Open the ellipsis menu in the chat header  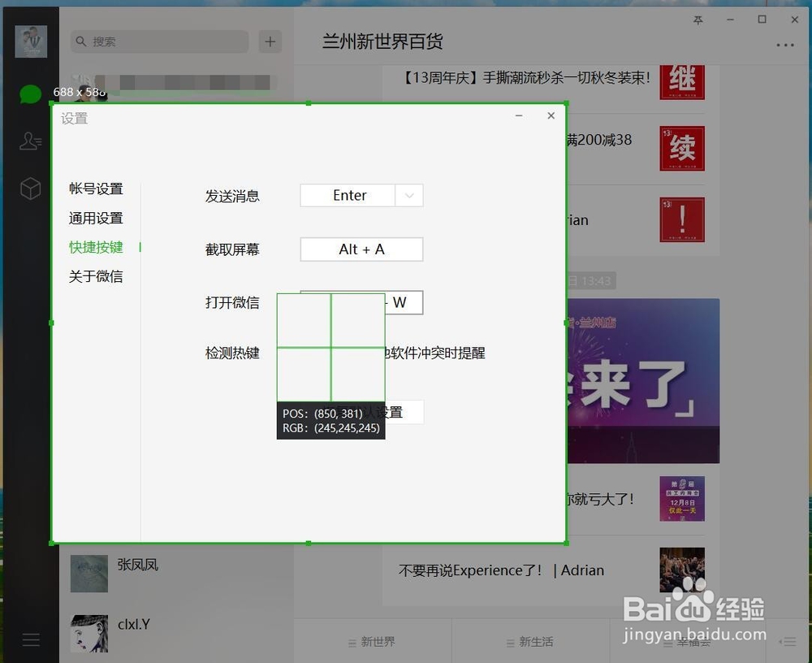point(784,45)
